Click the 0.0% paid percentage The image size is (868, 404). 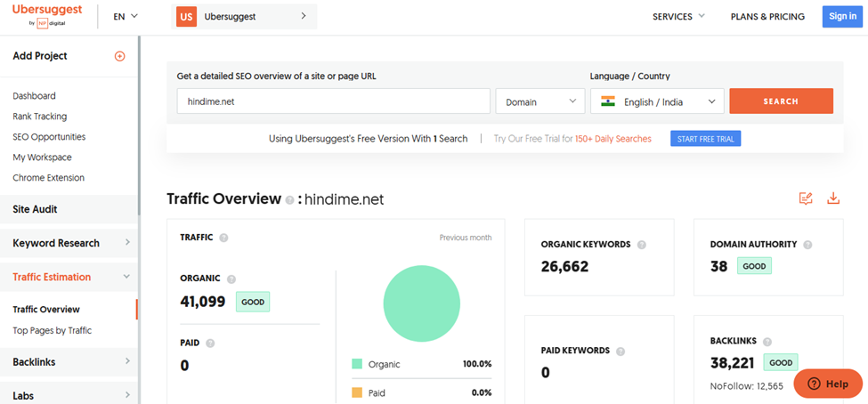[480, 393]
